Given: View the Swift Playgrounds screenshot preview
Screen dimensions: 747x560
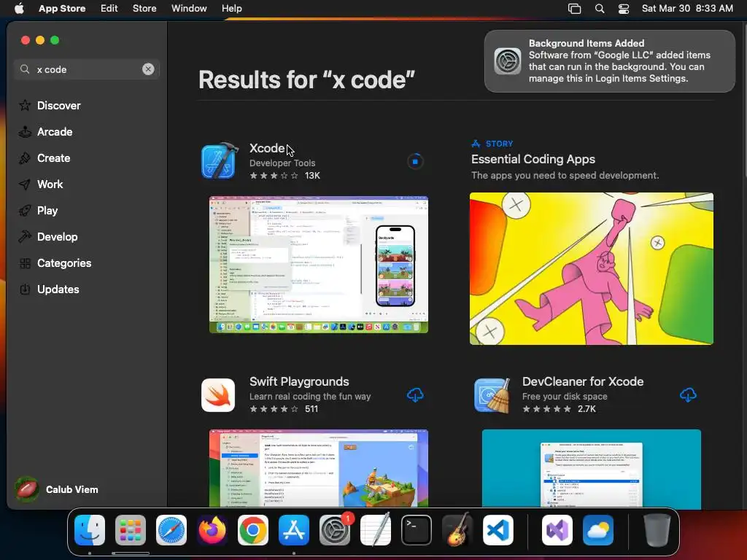Looking at the screenshot, I should coord(319,468).
